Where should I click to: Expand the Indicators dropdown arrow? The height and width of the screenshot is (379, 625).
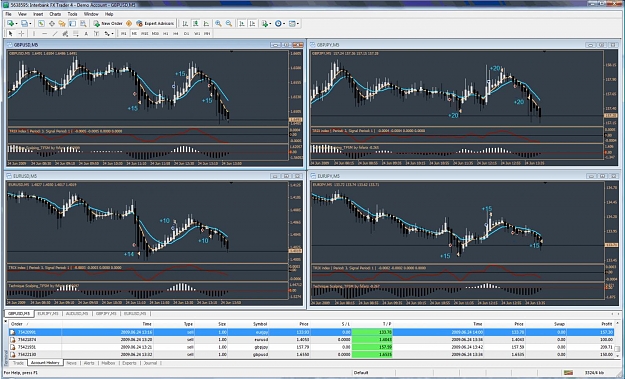pos(270,24)
